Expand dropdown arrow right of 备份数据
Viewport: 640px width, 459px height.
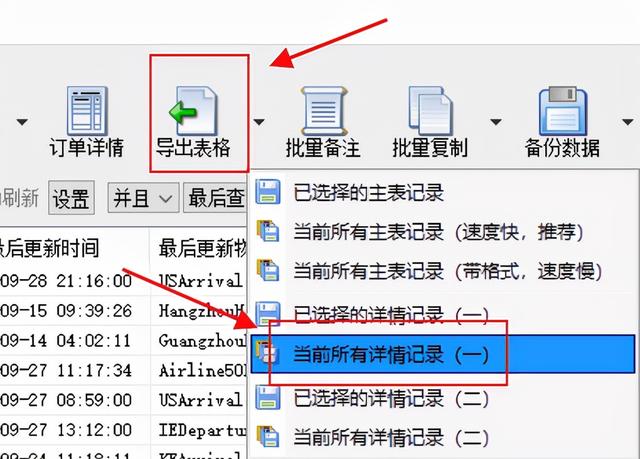coord(628,122)
